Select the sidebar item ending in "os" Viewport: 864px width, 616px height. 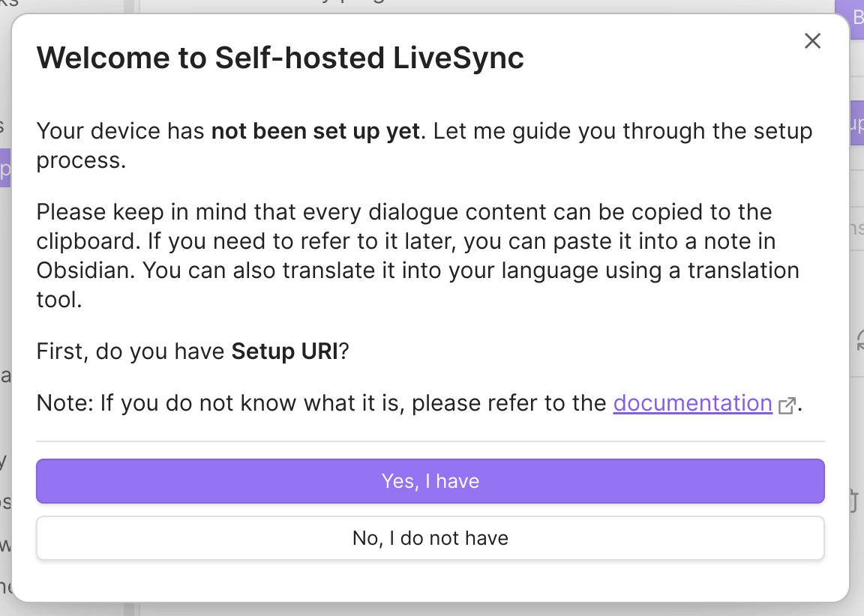(5, 503)
